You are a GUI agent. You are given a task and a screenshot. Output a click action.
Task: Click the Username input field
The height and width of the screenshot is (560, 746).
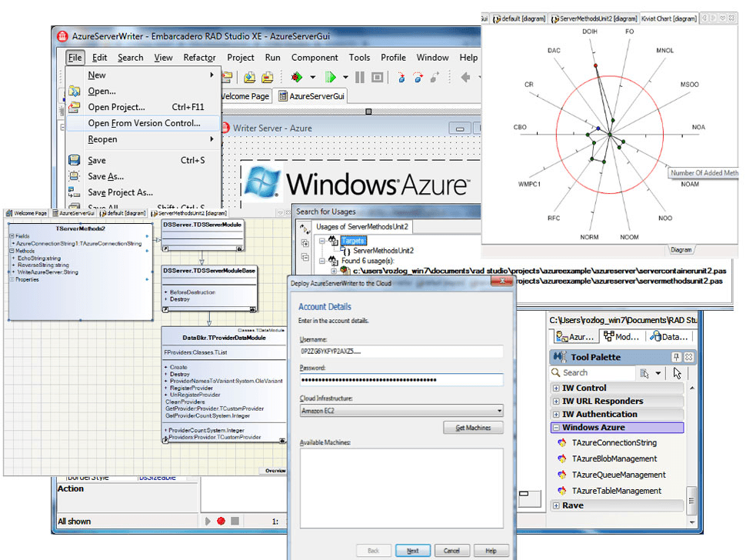[x=401, y=351]
